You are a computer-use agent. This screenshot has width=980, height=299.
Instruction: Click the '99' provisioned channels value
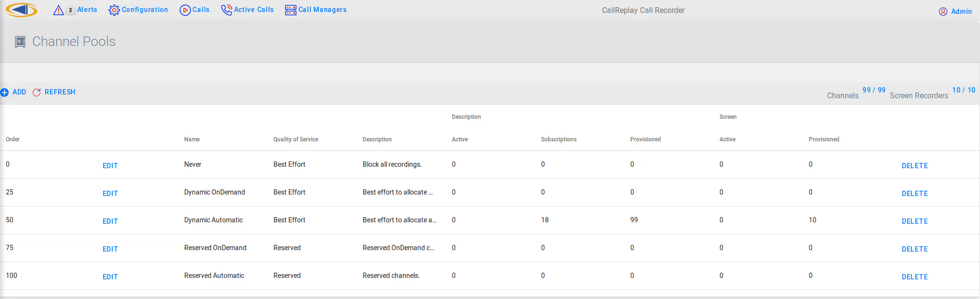634,220
